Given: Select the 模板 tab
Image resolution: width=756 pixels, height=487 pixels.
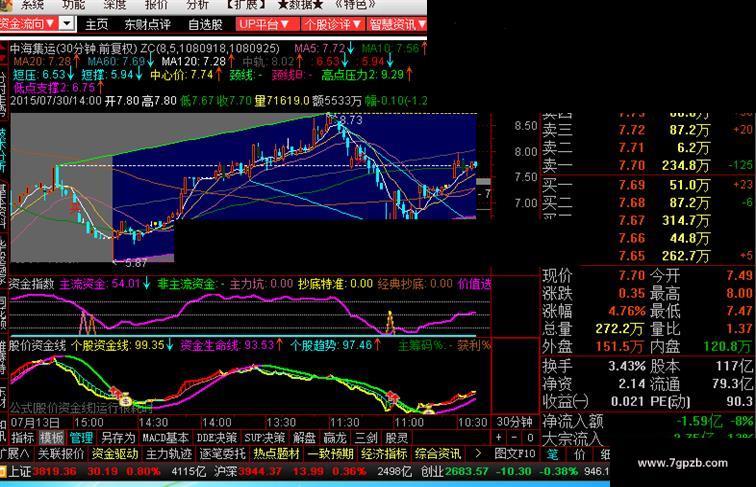Looking at the screenshot, I should (x=52, y=438).
